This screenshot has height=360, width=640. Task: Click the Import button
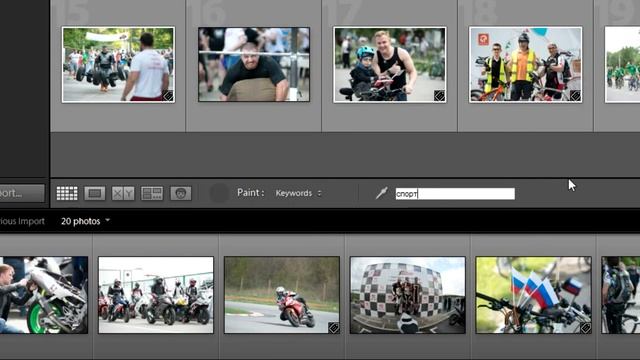[22, 193]
